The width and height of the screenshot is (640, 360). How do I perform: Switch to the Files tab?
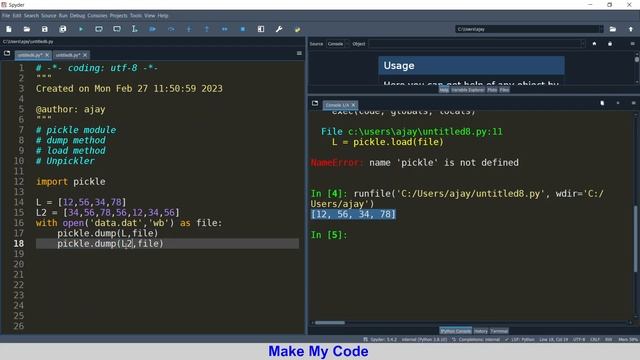point(504,90)
